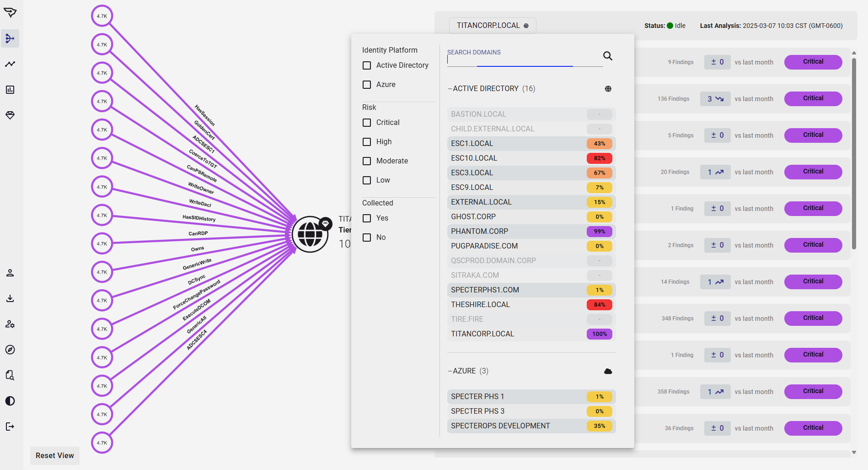Screen dimensions: 868x470
Task: Click the HasSession edge label
Action: click(205, 115)
